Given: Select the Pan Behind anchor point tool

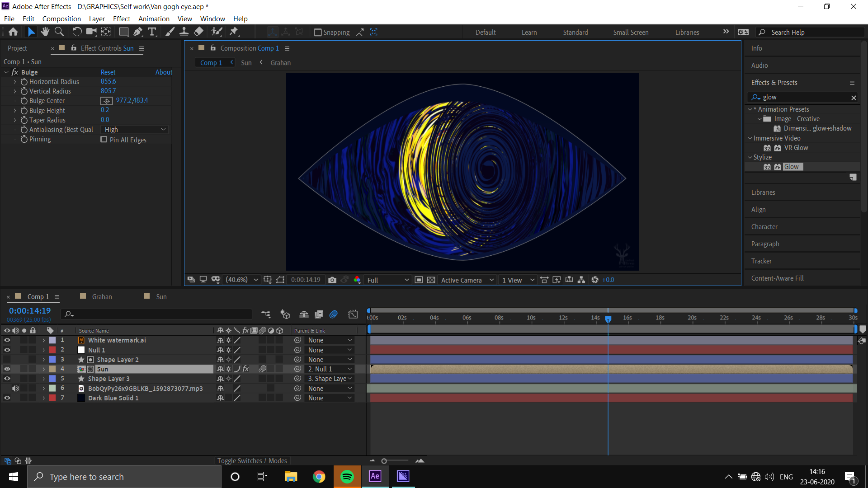Looking at the screenshot, I should 106,32.
